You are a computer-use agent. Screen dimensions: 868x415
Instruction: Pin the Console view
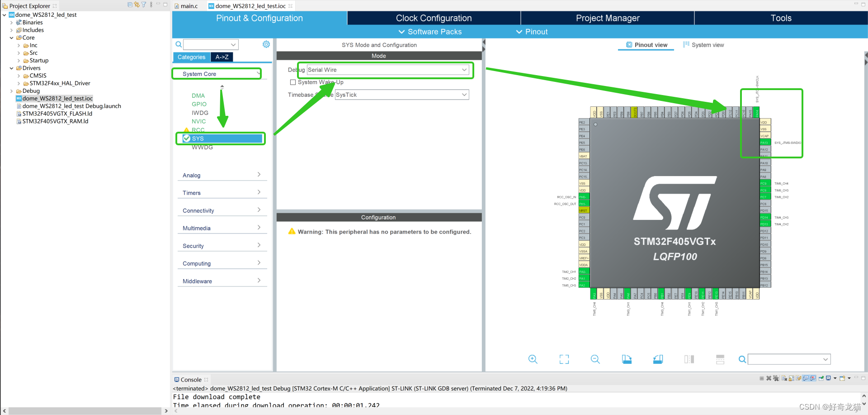(821, 378)
